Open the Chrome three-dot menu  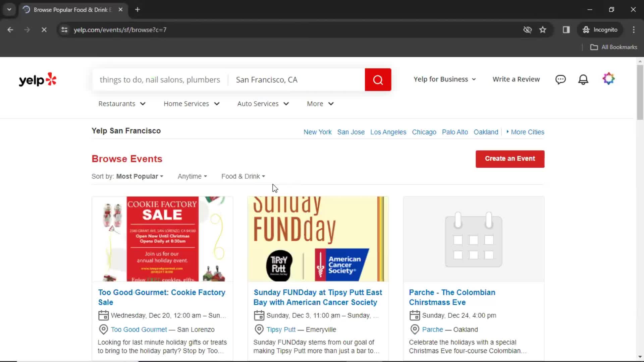click(x=634, y=30)
